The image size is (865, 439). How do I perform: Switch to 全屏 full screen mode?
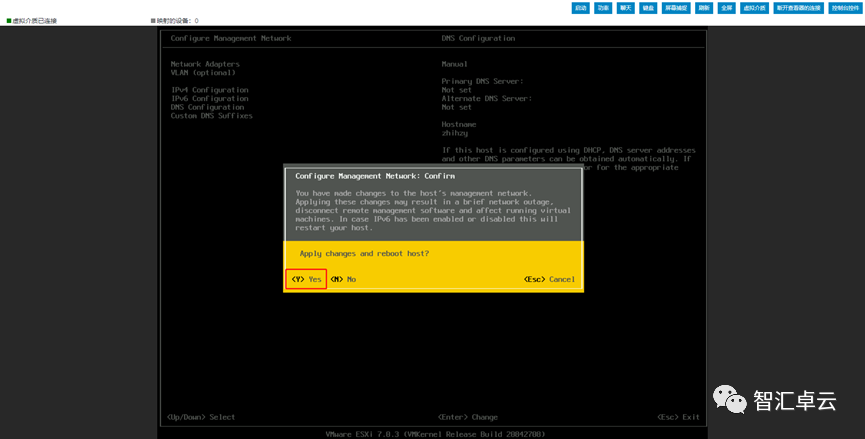pyautogui.click(x=727, y=8)
